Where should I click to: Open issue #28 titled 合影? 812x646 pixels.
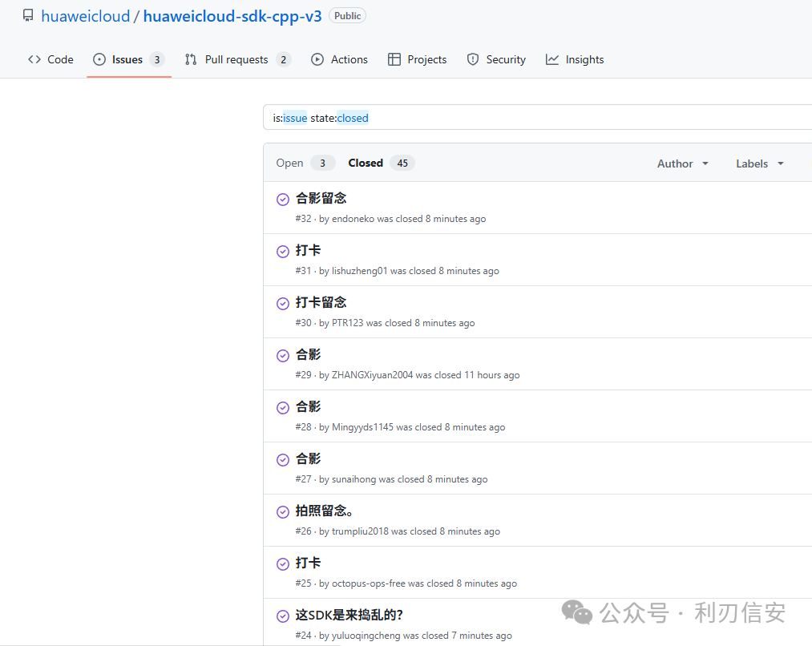pyautogui.click(x=308, y=407)
